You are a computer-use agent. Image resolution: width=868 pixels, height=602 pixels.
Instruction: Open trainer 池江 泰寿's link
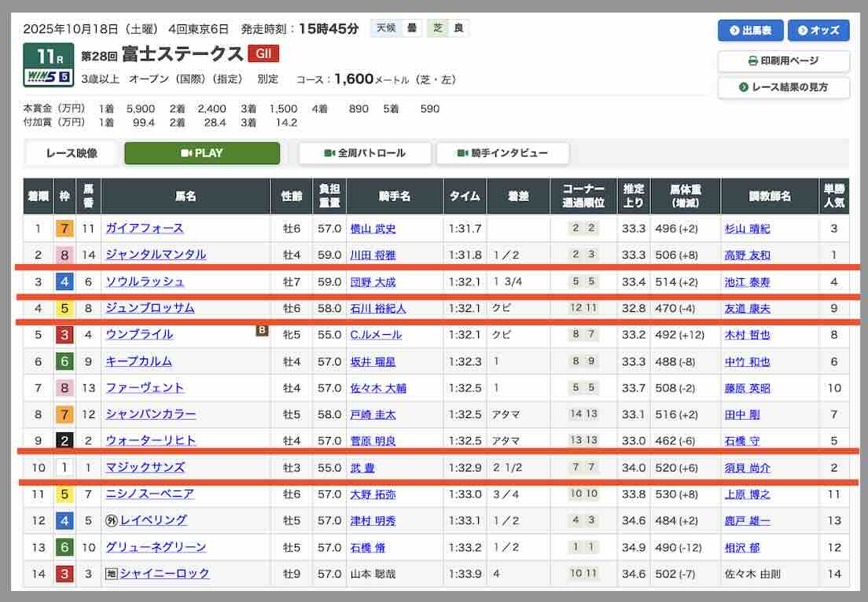pos(747,281)
